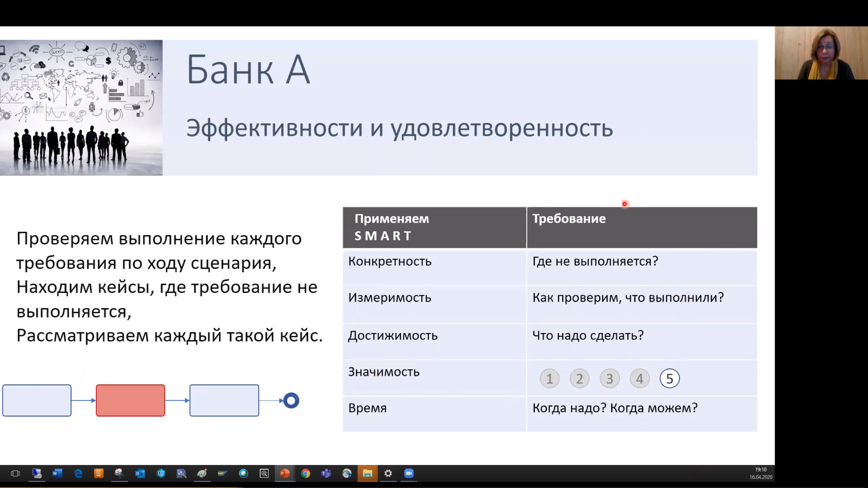Select significance rating 5 circle
The height and width of the screenshot is (488, 868).
point(669,379)
